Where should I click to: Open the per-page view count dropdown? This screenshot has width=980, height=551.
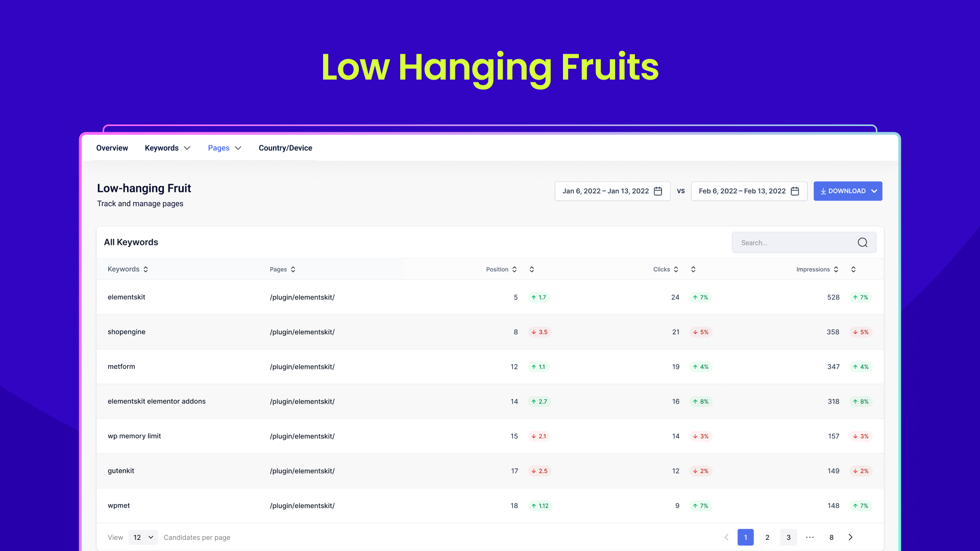coord(143,537)
